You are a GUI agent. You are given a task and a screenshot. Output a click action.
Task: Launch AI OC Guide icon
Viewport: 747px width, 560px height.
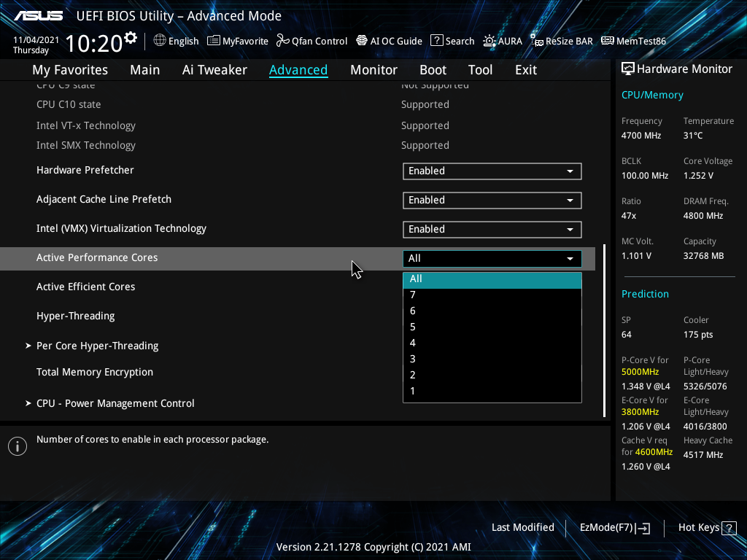pyautogui.click(x=362, y=41)
